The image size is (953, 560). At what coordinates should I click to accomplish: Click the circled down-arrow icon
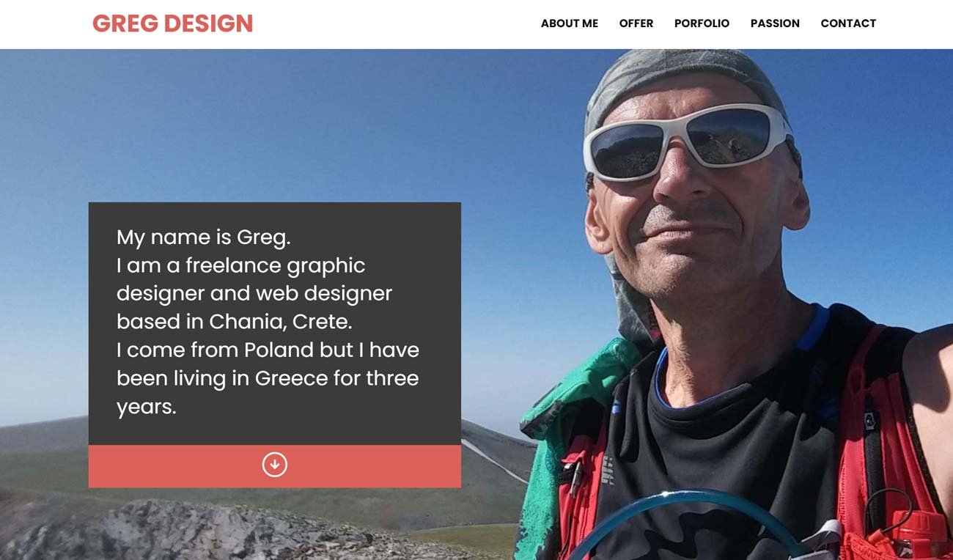tap(275, 465)
